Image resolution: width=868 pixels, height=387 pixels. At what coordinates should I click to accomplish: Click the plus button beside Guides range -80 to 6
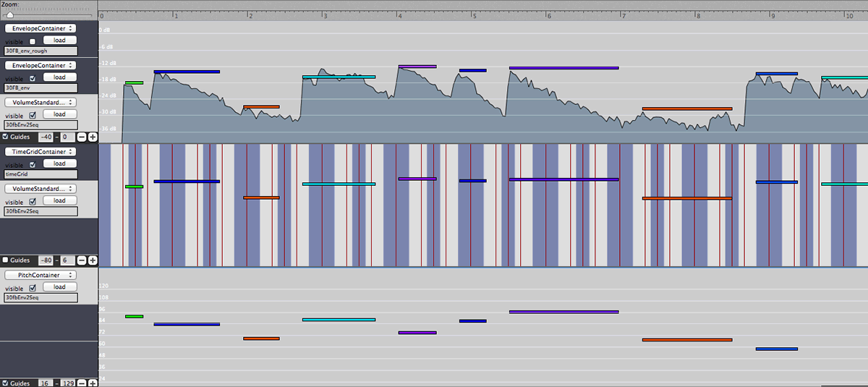click(93, 260)
